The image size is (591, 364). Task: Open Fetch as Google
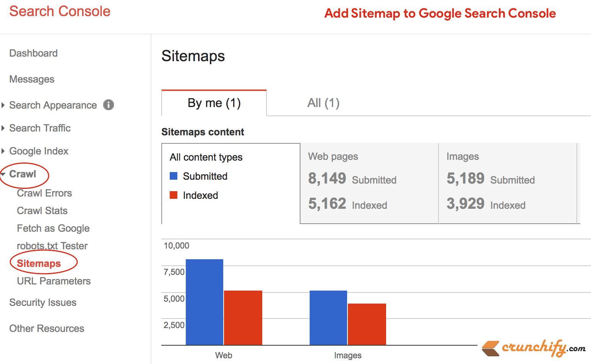[54, 228]
